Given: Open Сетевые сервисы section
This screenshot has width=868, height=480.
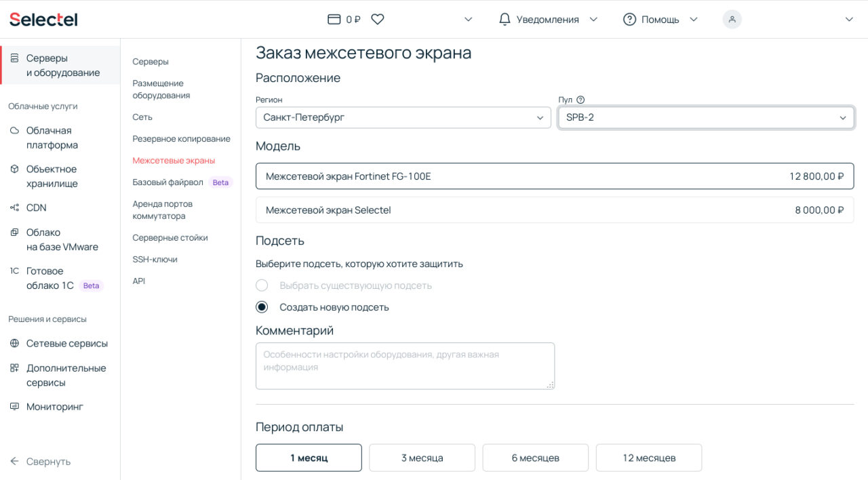Looking at the screenshot, I should point(67,344).
